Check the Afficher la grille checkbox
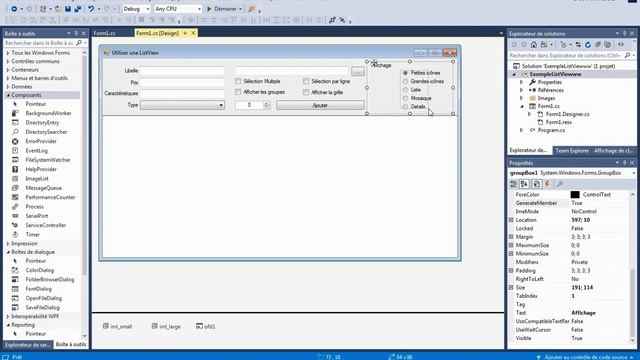The height and width of the screenshot is (360, 640). tap(306, 92)
